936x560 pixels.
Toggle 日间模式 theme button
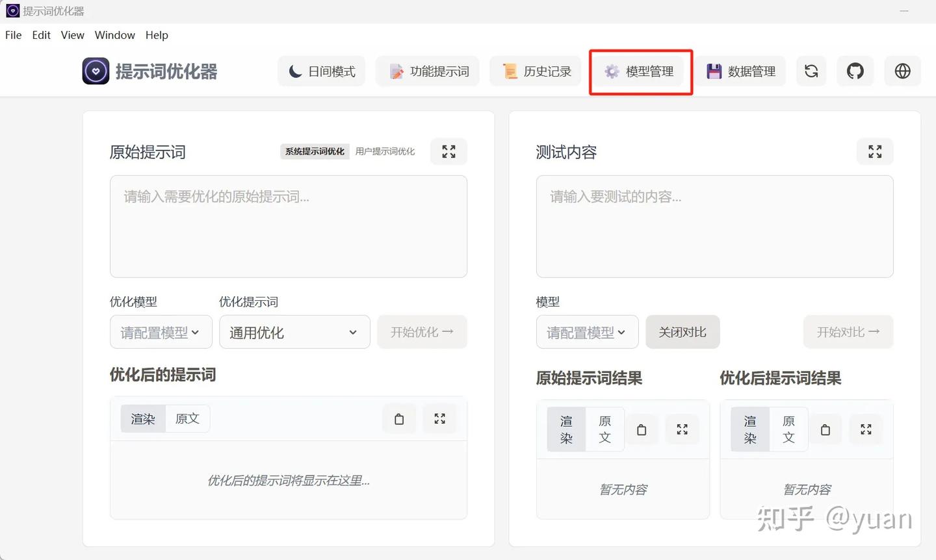[322, 71]
